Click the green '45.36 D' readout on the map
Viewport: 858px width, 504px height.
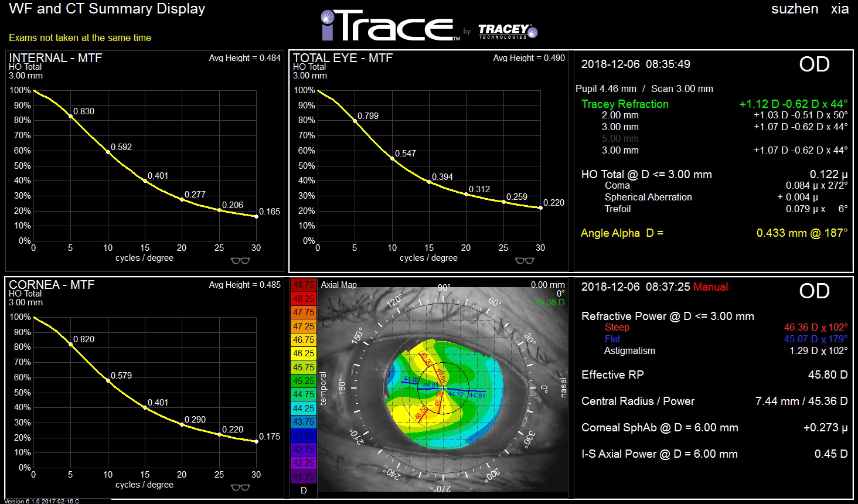click(550, 302)
